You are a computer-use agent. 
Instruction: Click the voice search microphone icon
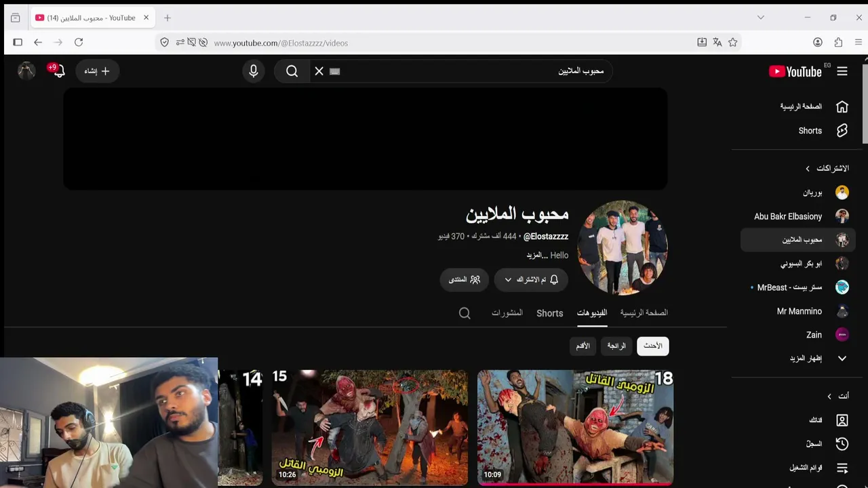click(x=254, y=71)
